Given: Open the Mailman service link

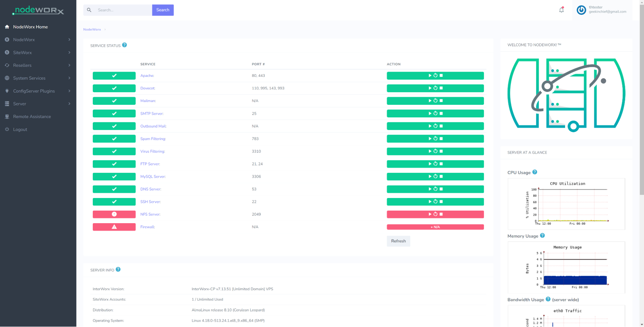Looking at the screenshot, I should pos(148,101).
